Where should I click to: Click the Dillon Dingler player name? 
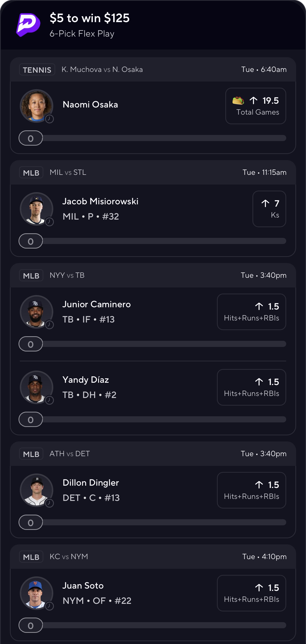click(91, 483)
